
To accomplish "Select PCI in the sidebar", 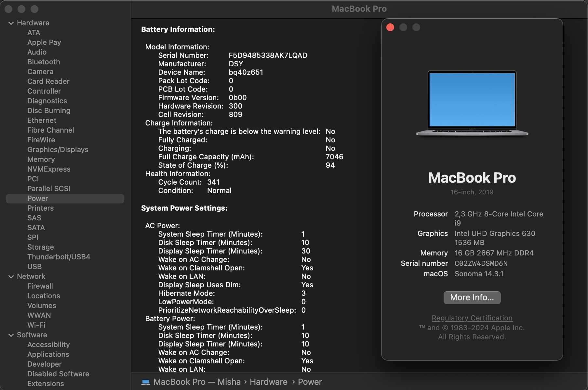I will [33, 179].
